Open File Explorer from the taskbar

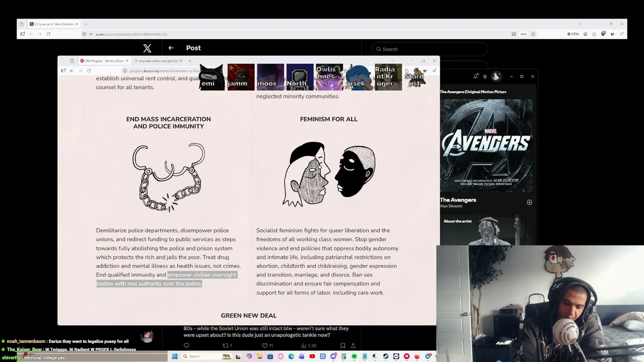coord(260,356)
